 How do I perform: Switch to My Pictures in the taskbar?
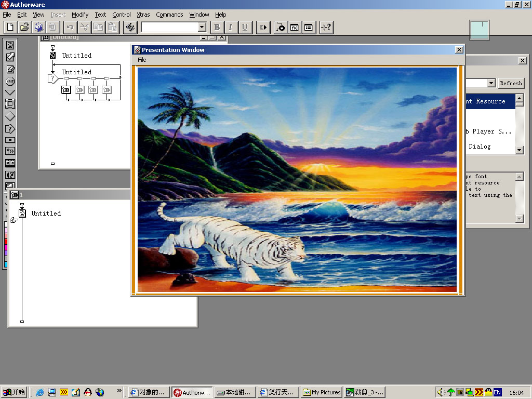[322, 392]
